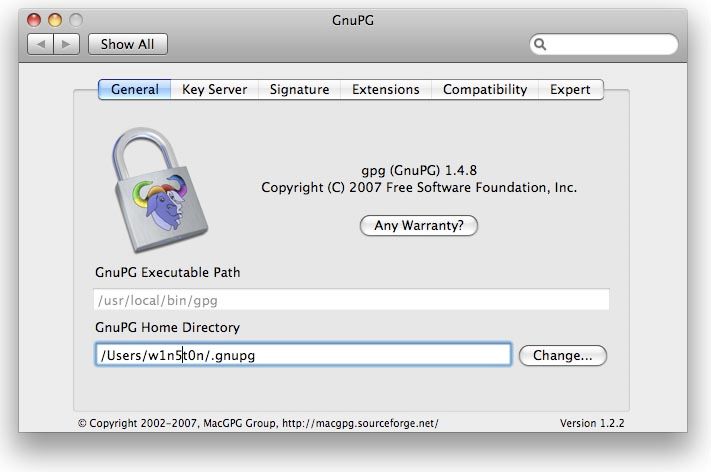Click the back navigation arrow
Viewport: 711px width, 472px height.
(x=40, y=44)
